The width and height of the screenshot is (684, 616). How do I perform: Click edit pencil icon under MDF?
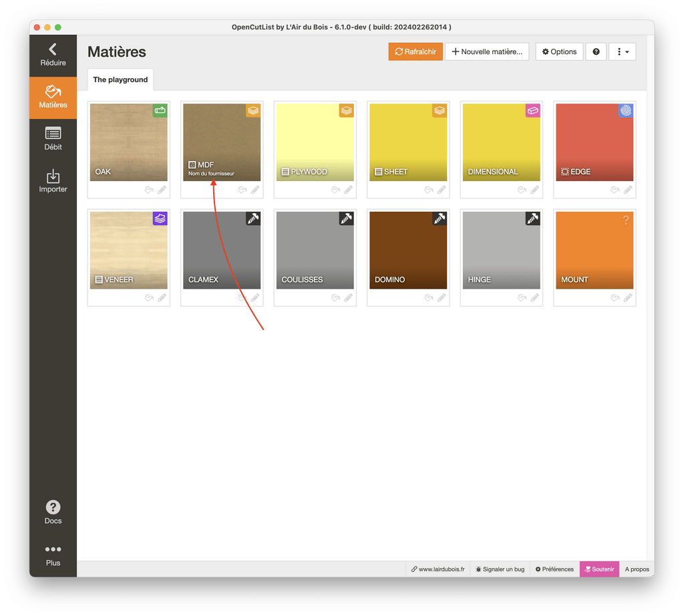coord(255,190)
